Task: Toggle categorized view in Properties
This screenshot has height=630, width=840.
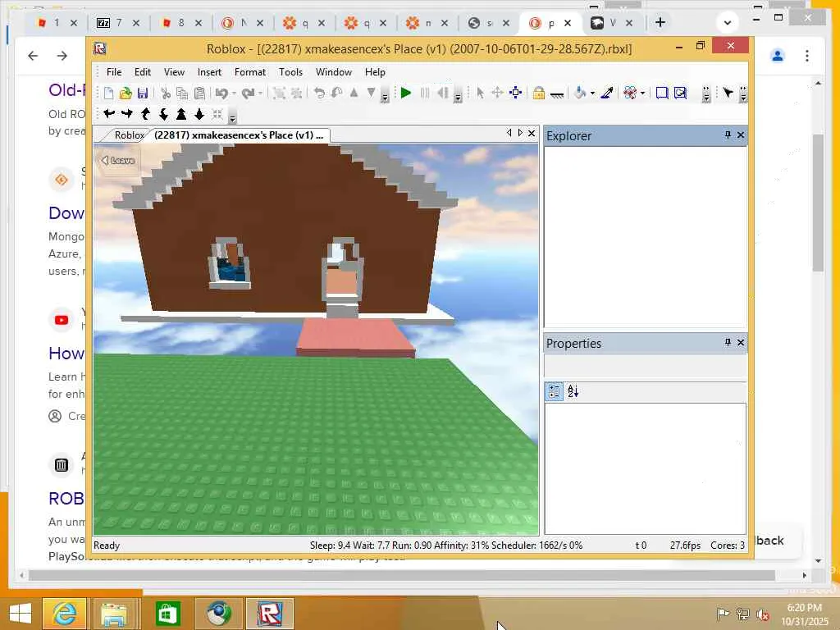Action: [x=554, y=391]
